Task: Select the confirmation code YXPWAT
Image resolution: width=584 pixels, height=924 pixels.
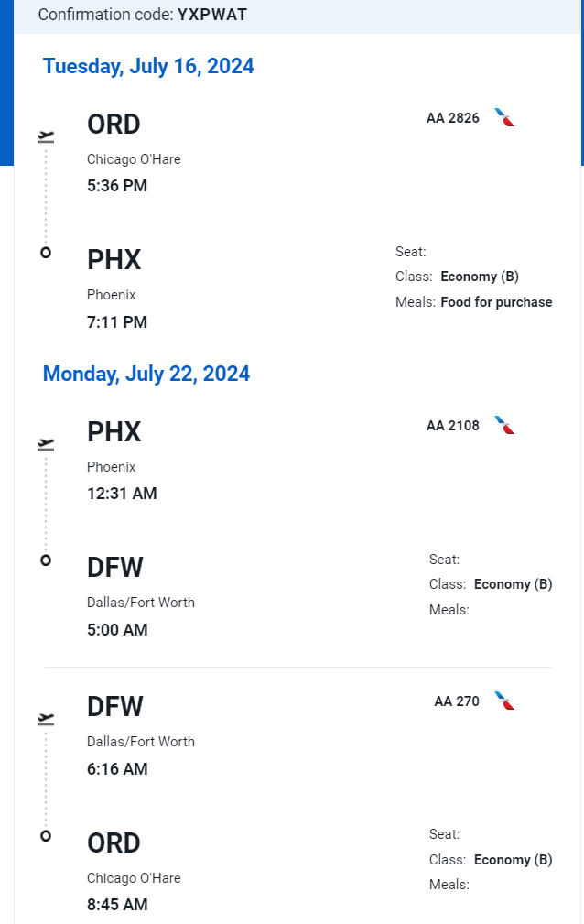Action: (212, 15)
